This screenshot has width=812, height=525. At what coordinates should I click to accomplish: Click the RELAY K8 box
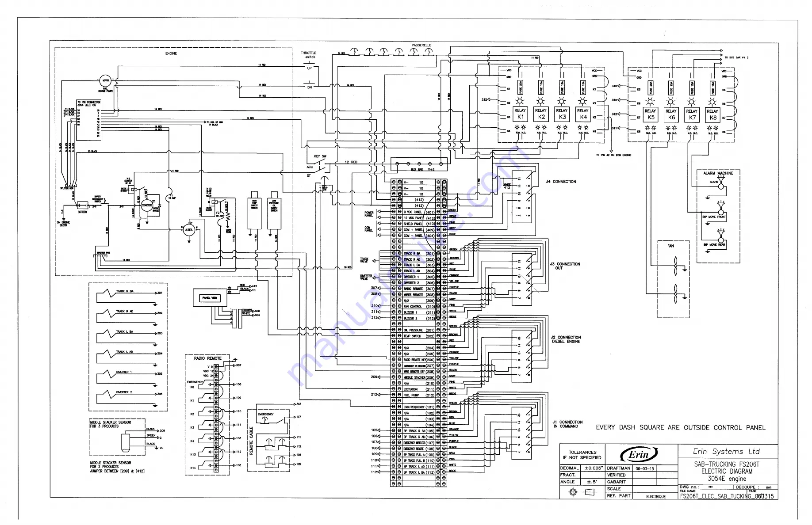point(713,115)
